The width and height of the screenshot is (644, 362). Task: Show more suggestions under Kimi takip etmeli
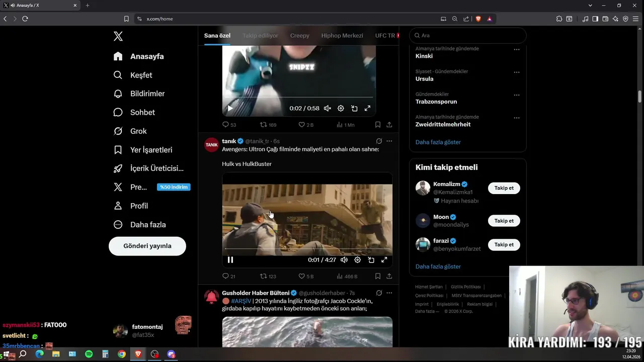[438, 266]
